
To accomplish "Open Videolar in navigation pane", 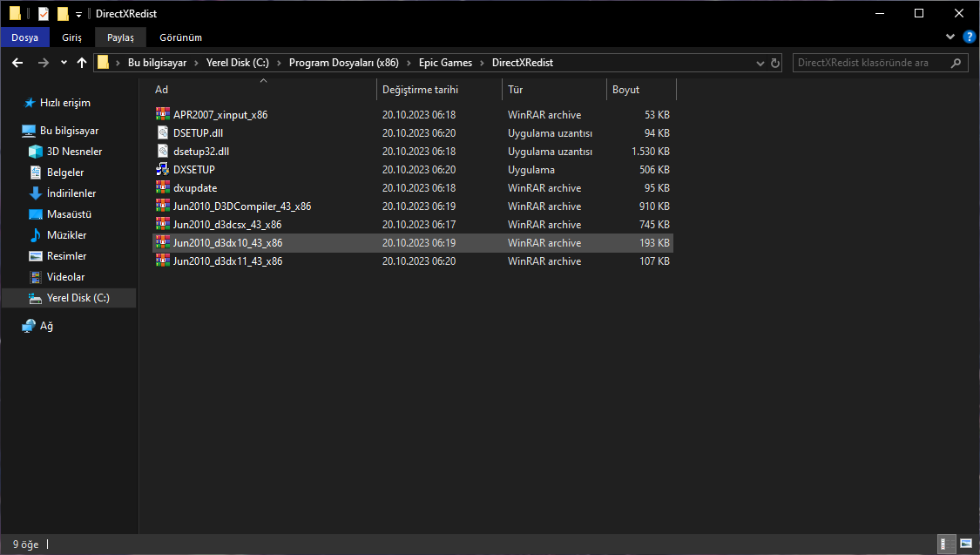I will point(65,277).
